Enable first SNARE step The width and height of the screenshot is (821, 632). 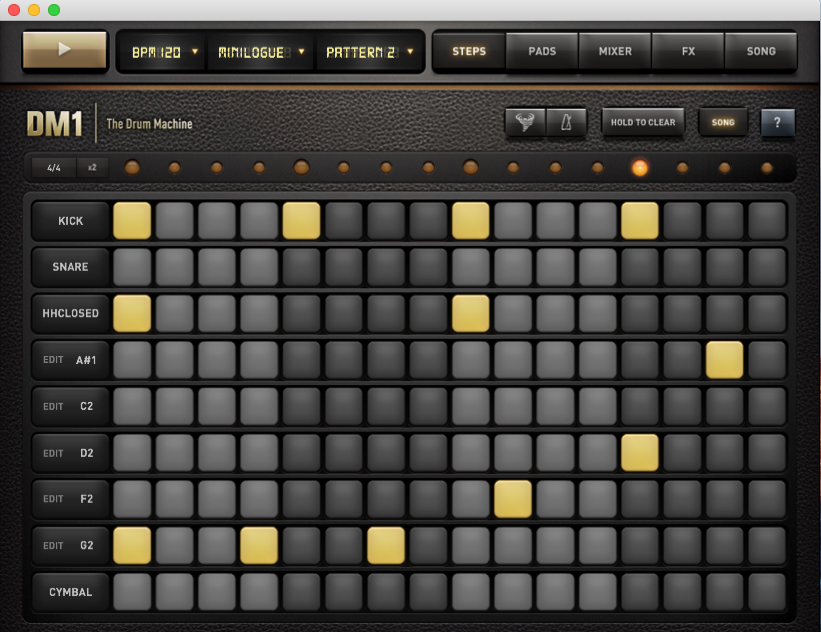132,267
